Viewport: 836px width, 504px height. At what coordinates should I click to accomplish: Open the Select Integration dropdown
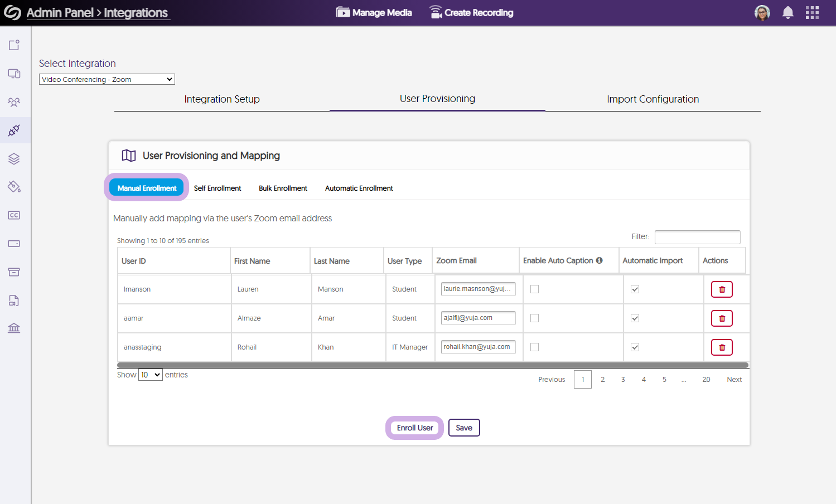[x=107, y=79]
